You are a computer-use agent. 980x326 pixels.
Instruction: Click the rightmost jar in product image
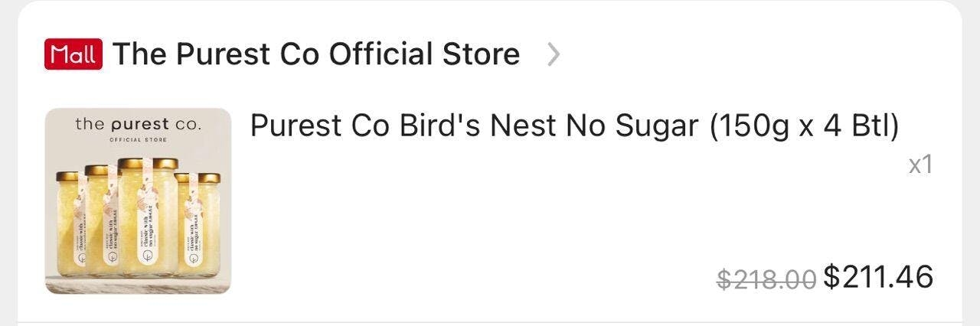pos(199,226)
